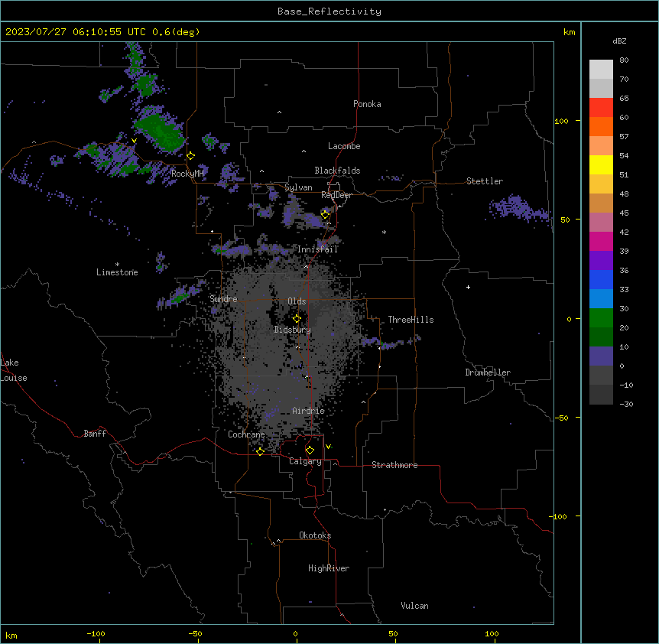Click the yellow diamond marker under Cochrane
The image size is (659, 644).
[x=260, y=451]
